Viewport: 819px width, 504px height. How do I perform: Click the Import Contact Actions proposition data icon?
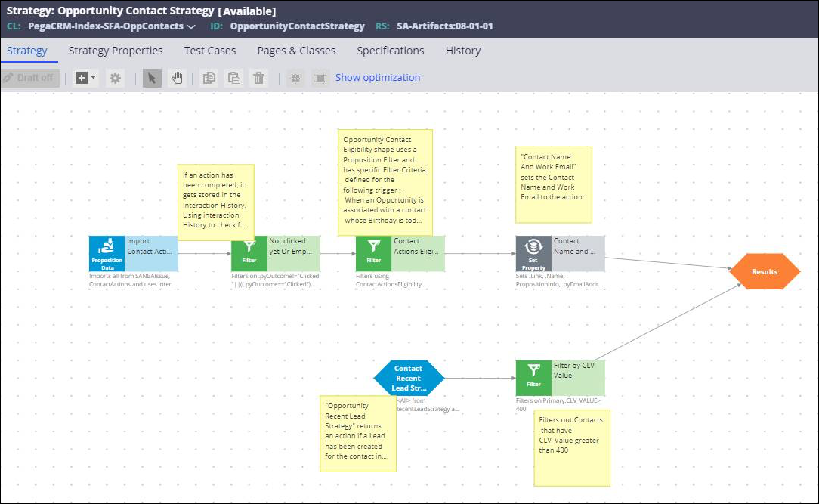point(107,253)
